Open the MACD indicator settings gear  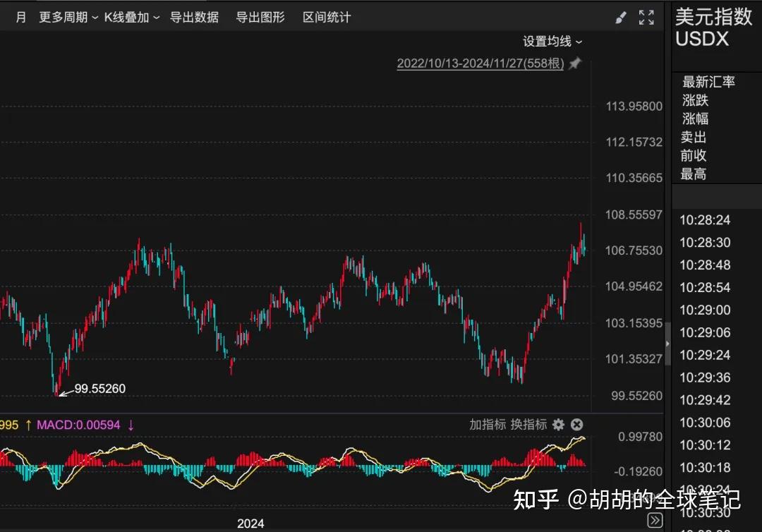coord(557,425)
